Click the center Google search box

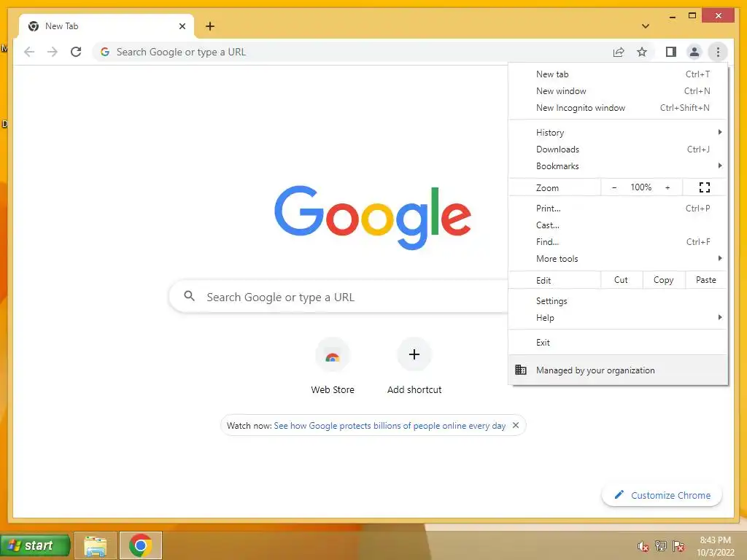pos(339,297)
